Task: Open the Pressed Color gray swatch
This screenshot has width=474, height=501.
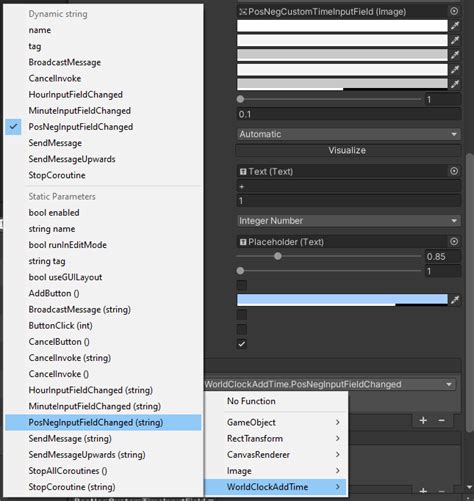Action: click(x=342, y=55)
